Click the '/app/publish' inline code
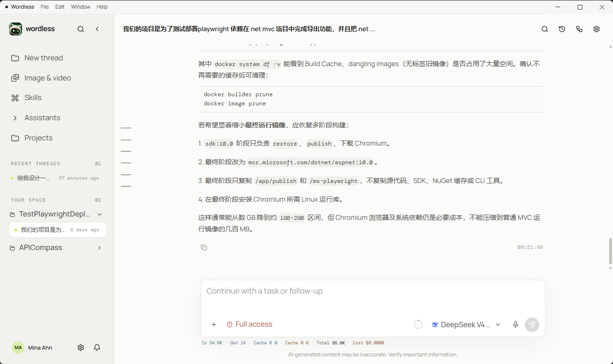Image resolution: width=613 pixels, height=364 pixels. (x=276, y=181)
